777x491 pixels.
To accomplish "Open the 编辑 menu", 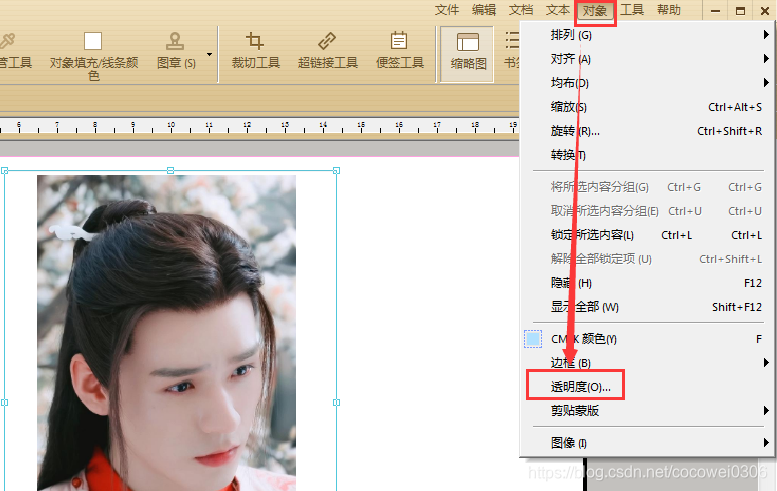I will point(484,10).
